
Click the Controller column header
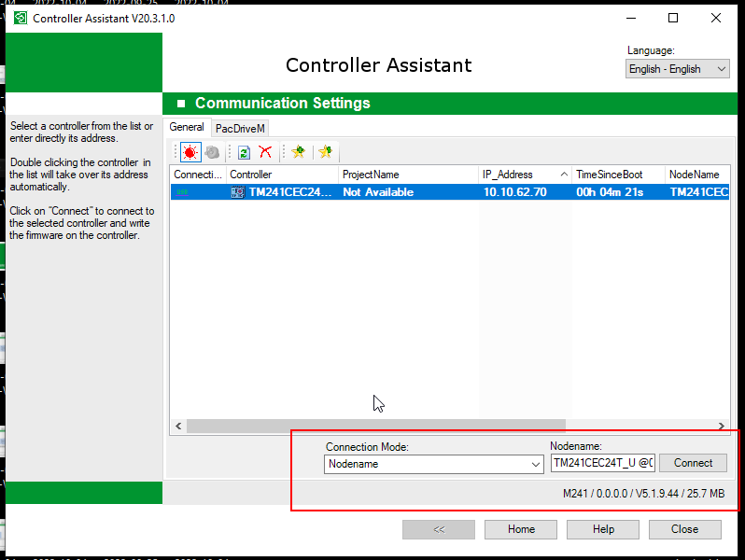pyautogui.click(x=282, y=175)
